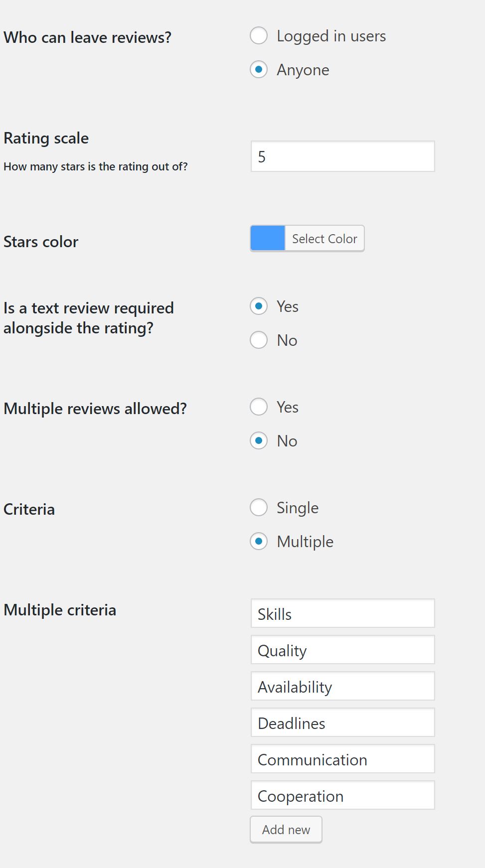Image resolution: width=485 pixels, height=868 pixels.
Task: Click the Cooperation criteria text field
Action: 342,795
